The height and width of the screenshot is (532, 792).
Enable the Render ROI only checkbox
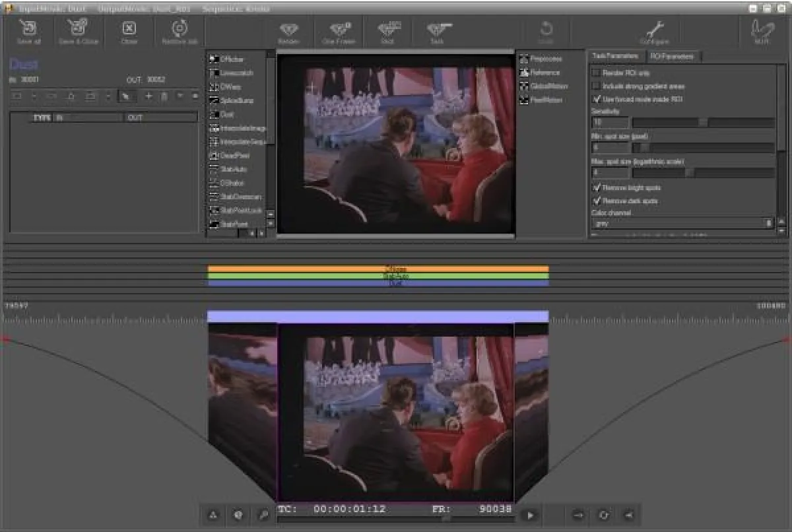click(x=596, y=74)
